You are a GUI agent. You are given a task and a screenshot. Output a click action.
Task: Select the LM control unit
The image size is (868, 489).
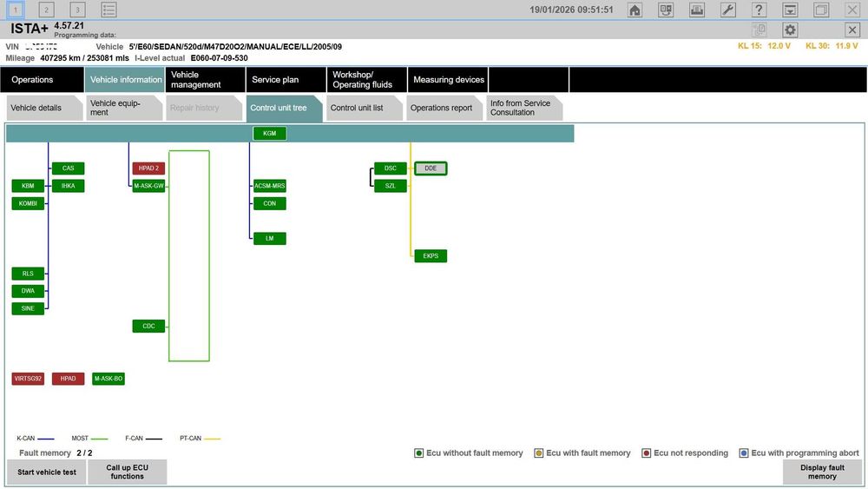pos(270,239)
